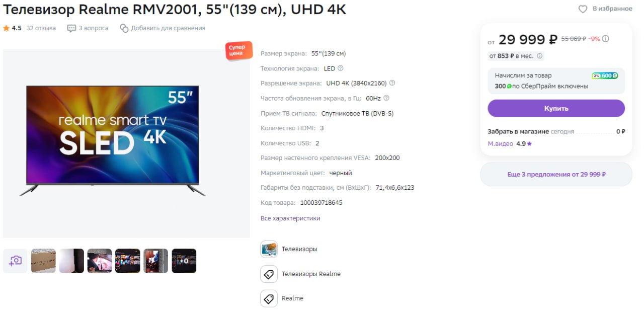Click the Добавить для сравнения compare icon
The width and height of the screenshot is (644, 317).
coord(124,28)
